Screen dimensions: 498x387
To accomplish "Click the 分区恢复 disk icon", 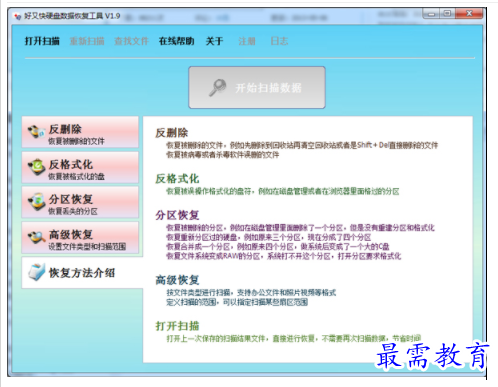I will point(36,202).
